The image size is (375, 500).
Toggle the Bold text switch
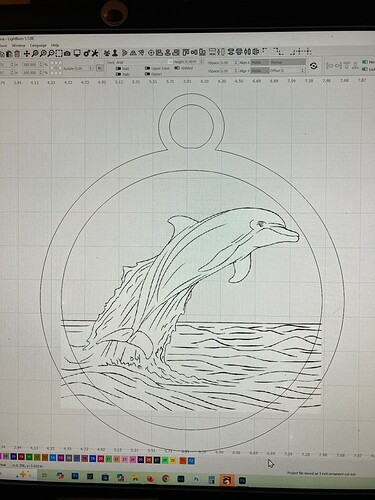[118, 68]
